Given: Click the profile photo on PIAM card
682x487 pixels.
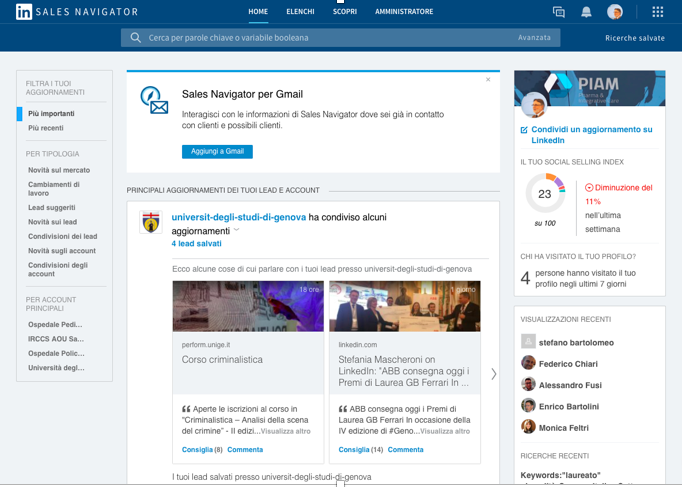Looking at the screenshot, I should pyautogui.click(x=534, y=105).
